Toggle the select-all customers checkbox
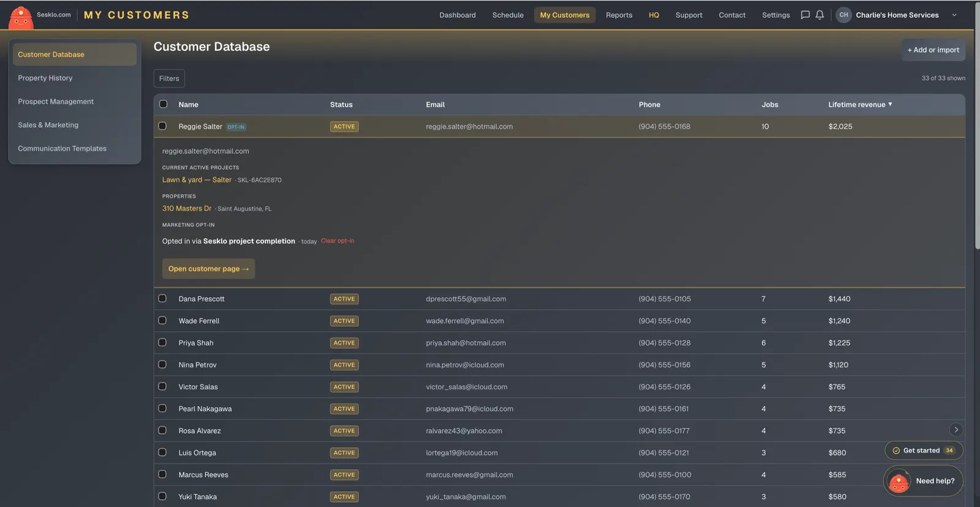The width and height of the screenshot is (980, 507). pos(163,104)
